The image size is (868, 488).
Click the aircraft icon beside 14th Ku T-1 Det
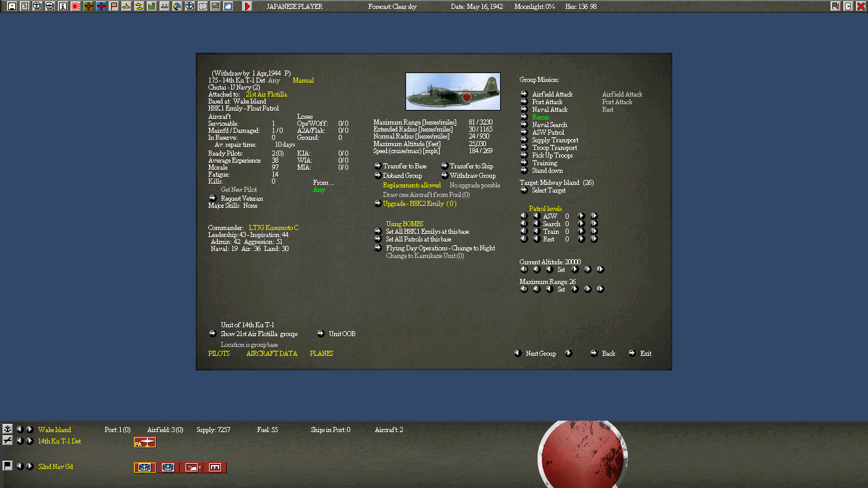coord(8,440)
